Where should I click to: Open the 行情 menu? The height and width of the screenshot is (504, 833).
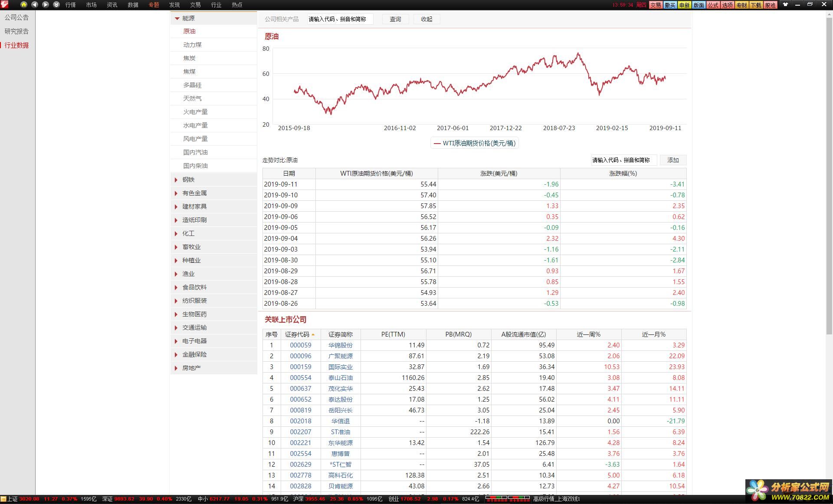coord(71,5)
